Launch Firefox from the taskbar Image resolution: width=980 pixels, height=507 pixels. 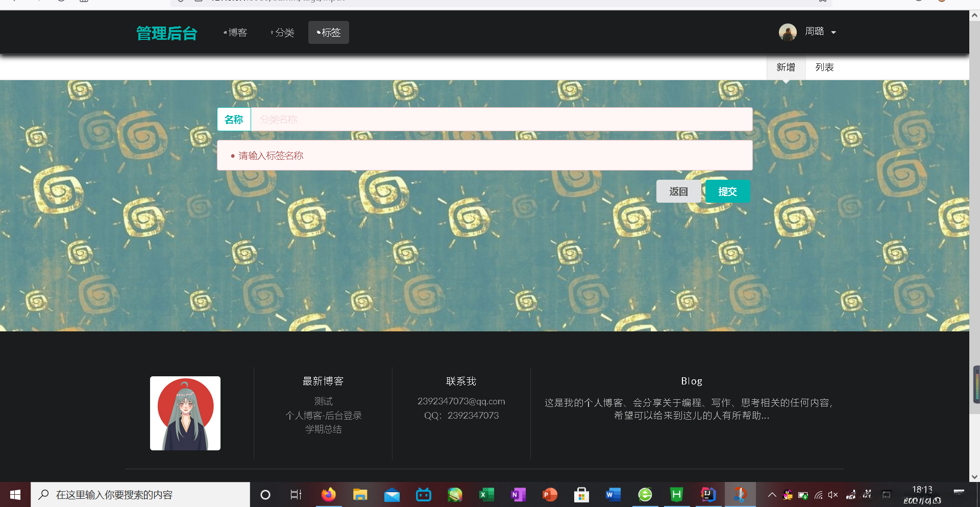(x=328, y=494)
